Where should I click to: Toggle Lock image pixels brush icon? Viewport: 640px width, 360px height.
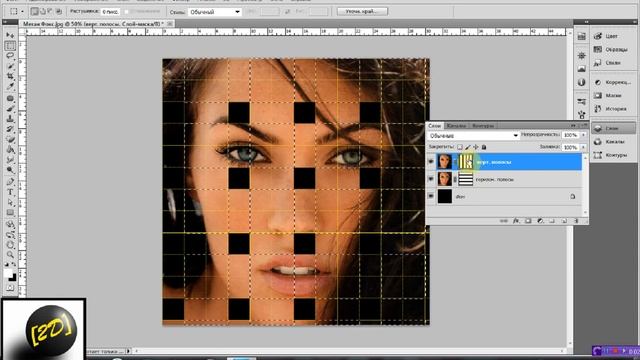pos(468,147)
